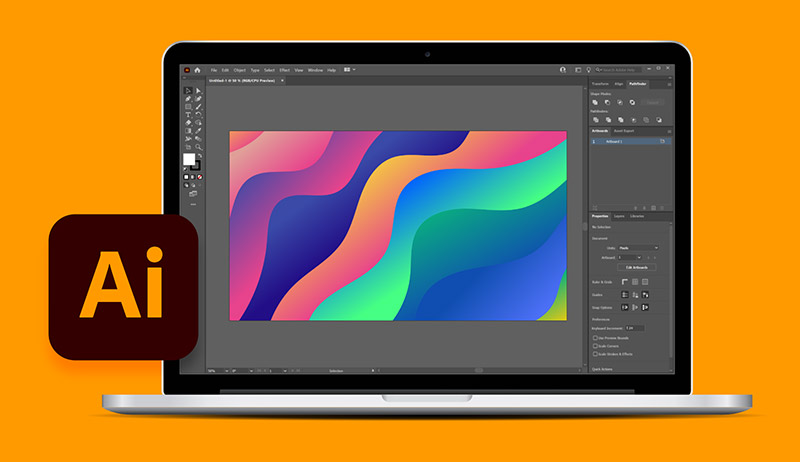Select the Eyedropper tool
This screenshot has width=800, height=462.
[198, 131]
